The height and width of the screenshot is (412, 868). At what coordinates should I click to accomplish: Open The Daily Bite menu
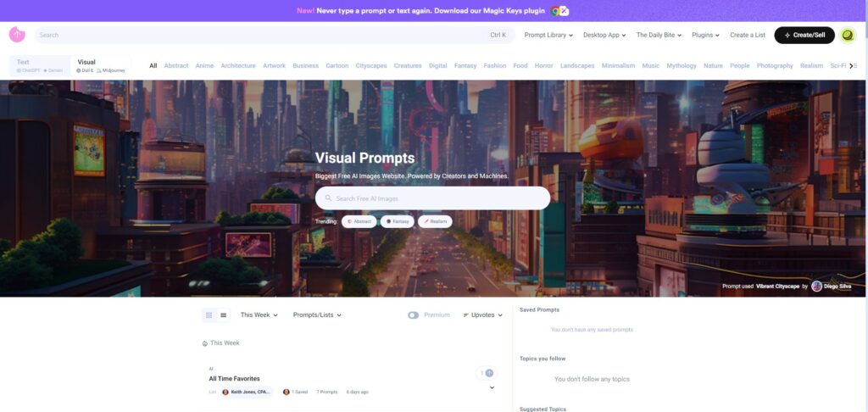(x=659, y=35)
